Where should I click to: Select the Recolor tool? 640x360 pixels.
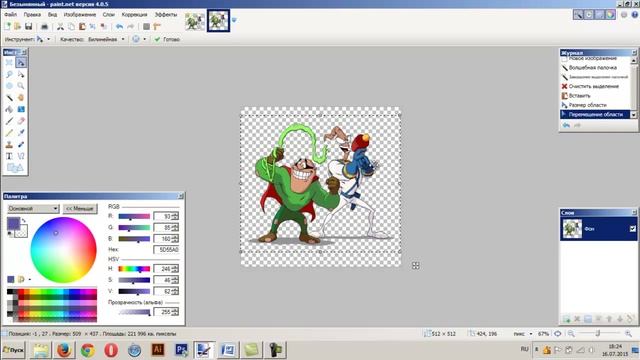(x=21, y=144)
